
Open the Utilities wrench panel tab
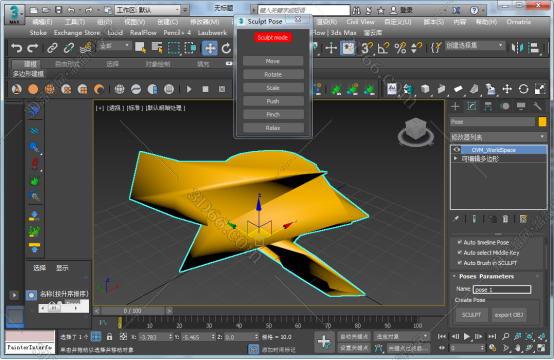pyautogui.click(x=537, y=106)
